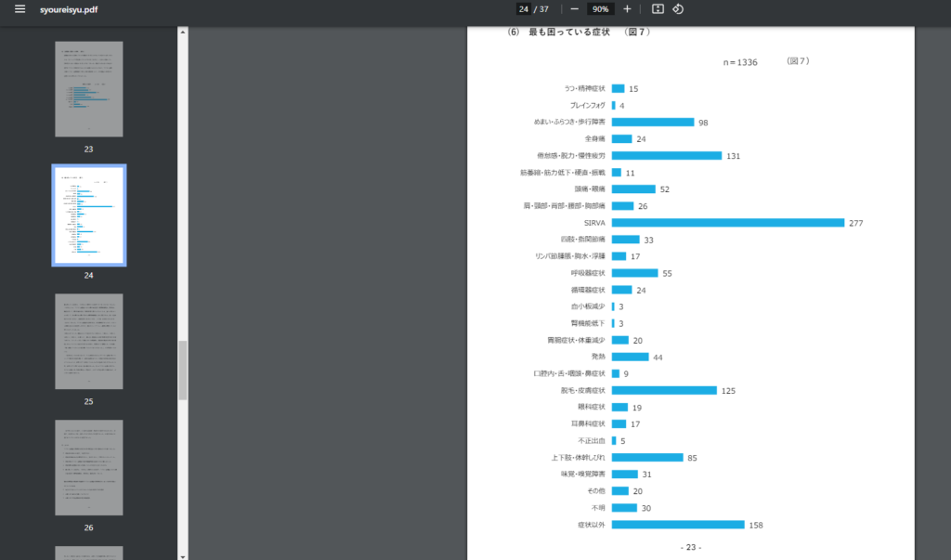The image size is (951, 560).
Task: Click the sidebar scrollbar down arrow
Action: pyautogui.click(x=183, y=554)
